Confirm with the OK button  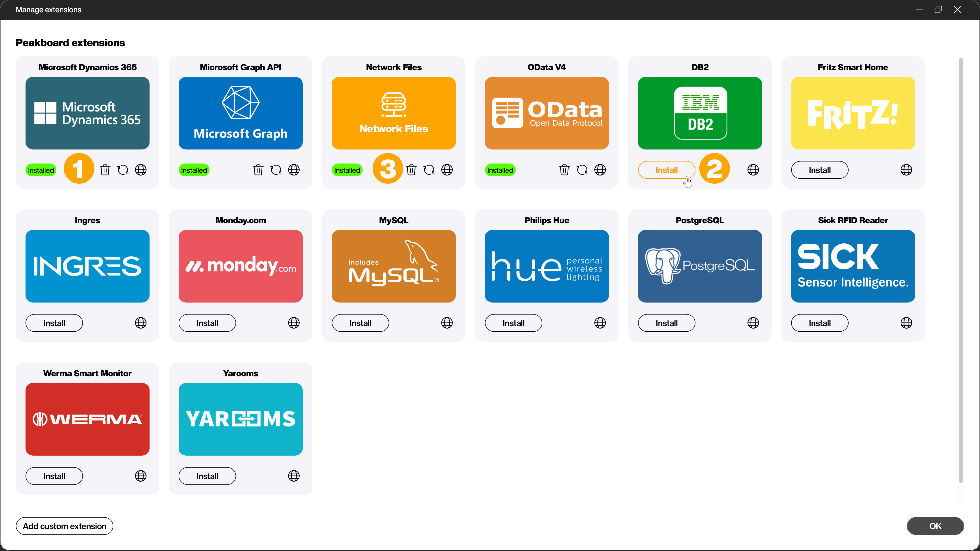(x=936, y=526)
